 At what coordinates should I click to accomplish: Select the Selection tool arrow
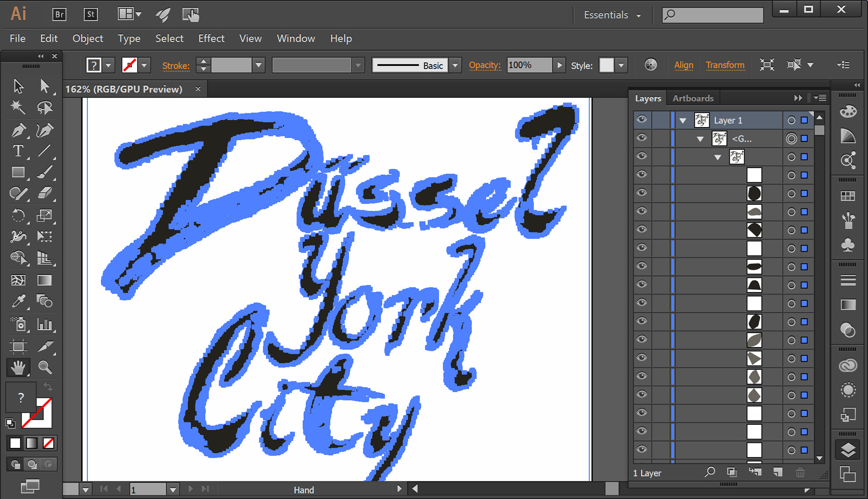coord(19,86)
